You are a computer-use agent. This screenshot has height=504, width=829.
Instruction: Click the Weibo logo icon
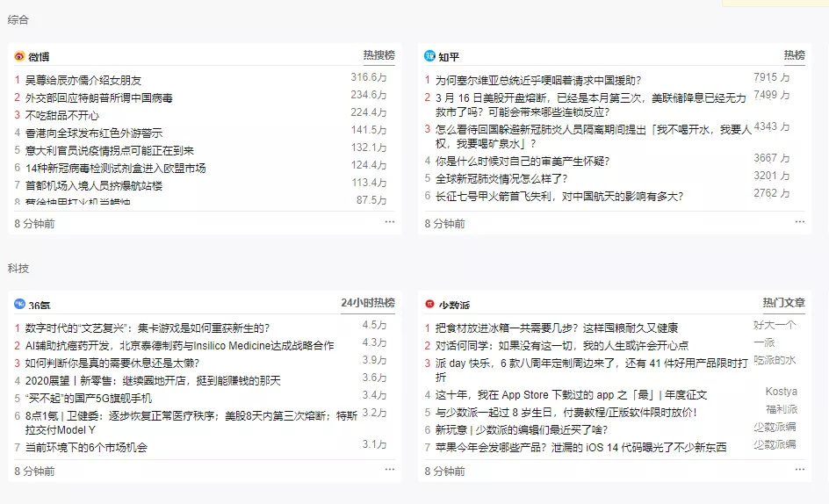click(19, 56)
